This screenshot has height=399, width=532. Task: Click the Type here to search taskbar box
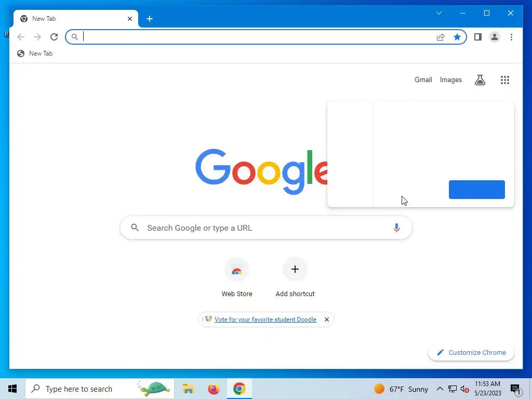tap(100, 389)
